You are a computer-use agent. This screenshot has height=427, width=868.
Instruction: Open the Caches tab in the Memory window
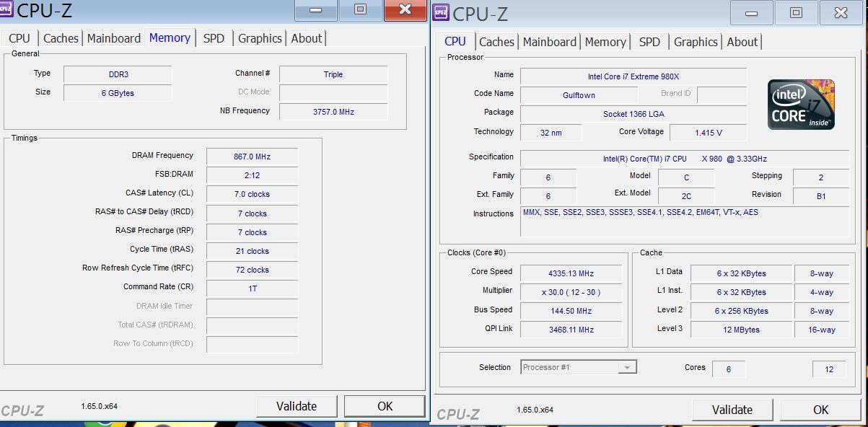tap(61, 38)
